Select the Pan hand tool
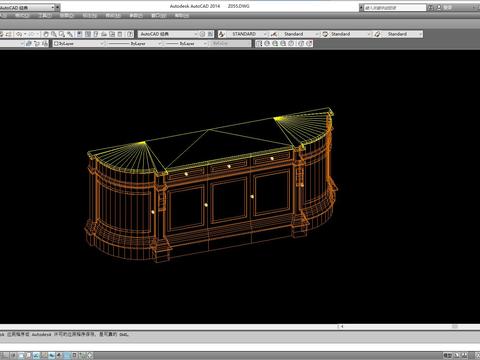 tap(46, 34)
